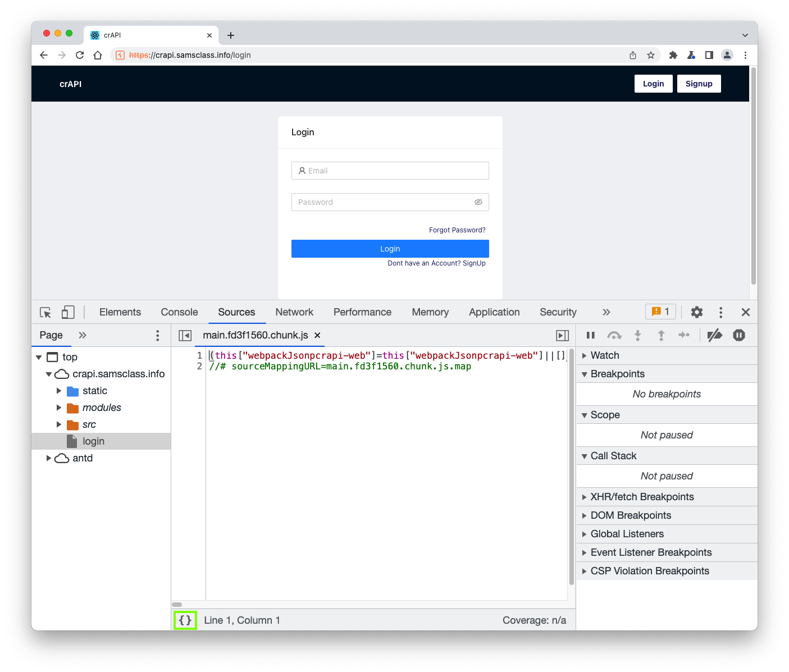This screenshot has height=672, width=789.
Task: Click the Login button in header
Action: point(654,84)
